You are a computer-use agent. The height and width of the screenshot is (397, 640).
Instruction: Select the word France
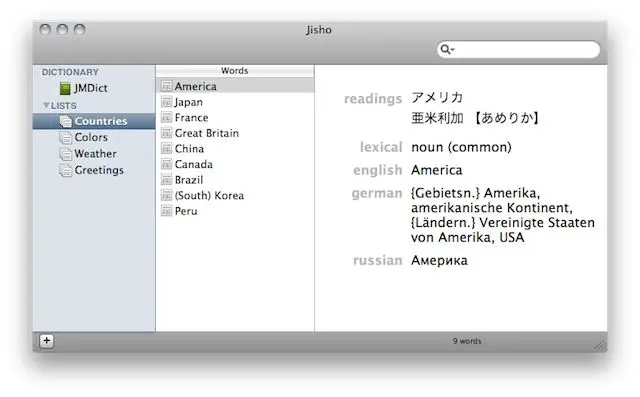pos(235,117)
